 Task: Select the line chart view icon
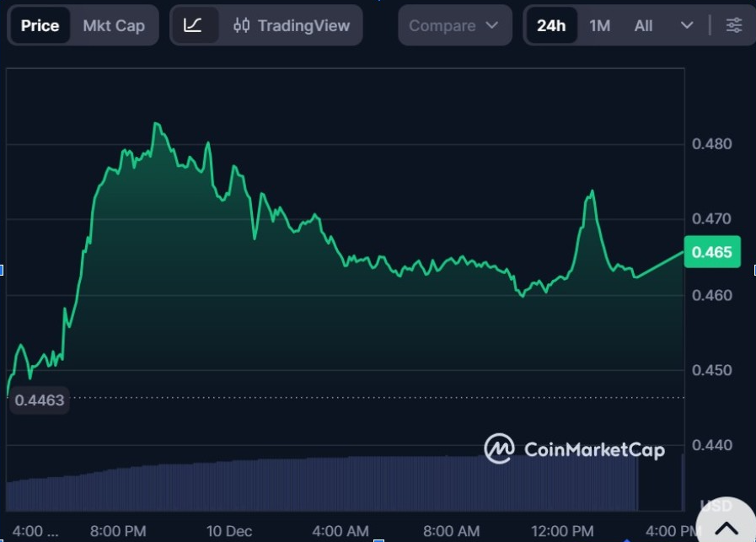(x=193, y=25)
